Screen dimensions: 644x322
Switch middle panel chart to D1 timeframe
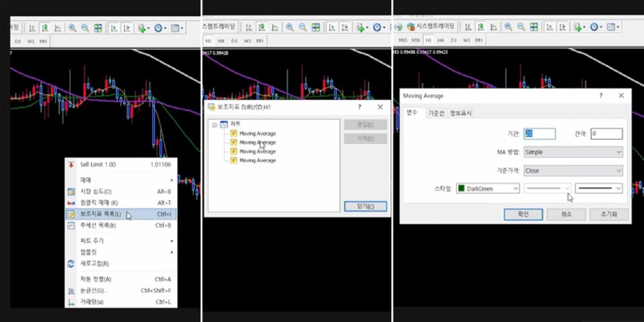point(234,41)
